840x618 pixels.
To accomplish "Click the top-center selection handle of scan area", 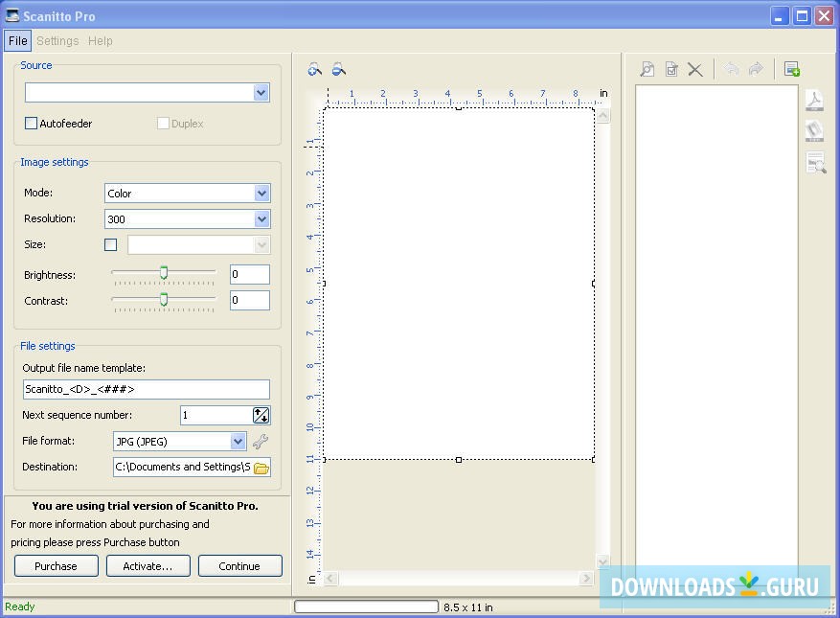I will click(x=459, y=108).
